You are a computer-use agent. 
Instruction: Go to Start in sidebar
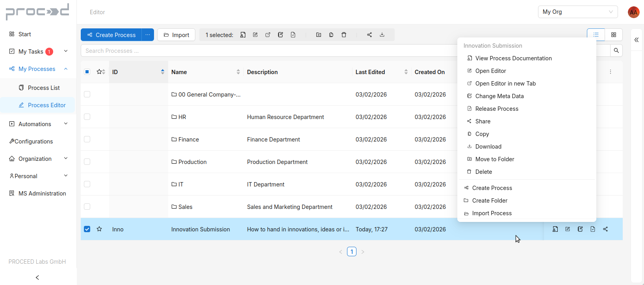38,34
